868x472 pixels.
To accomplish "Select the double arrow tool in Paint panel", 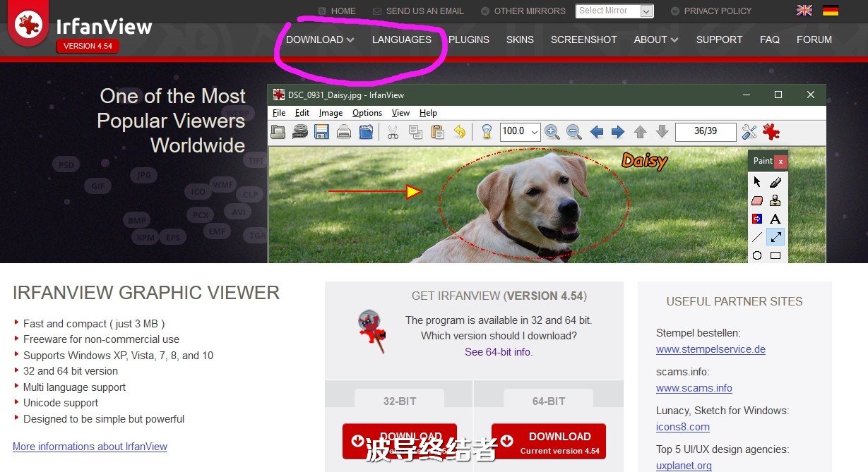I will 775,237.
